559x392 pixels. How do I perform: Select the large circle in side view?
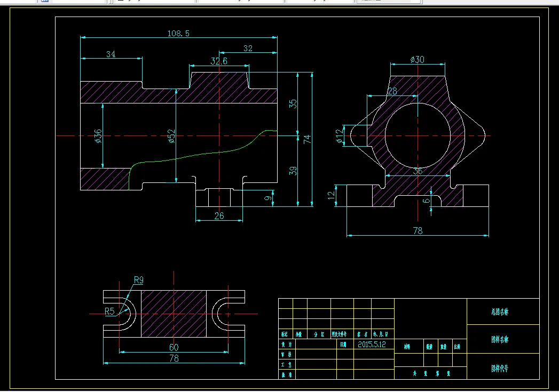pos(418,135)
